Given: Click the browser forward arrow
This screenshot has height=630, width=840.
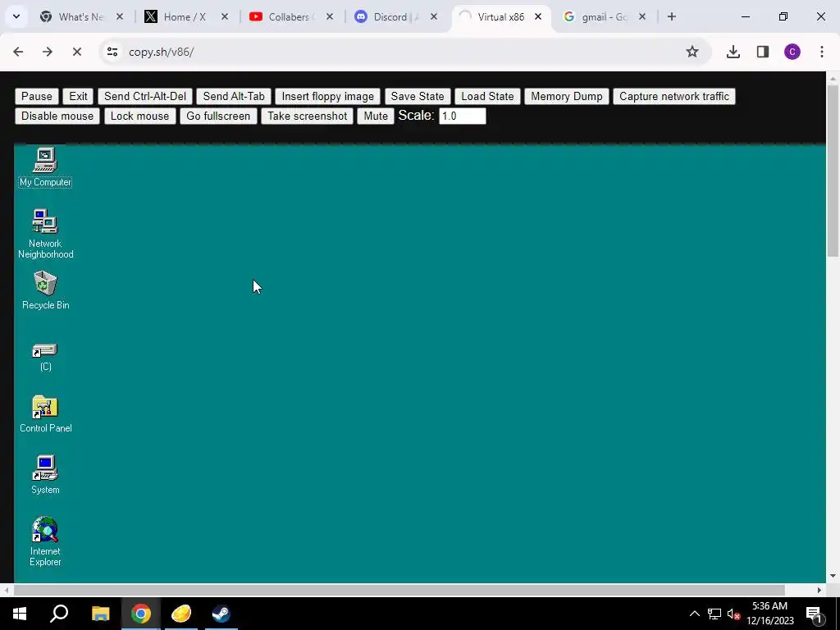Looking at the screenshot, I should tap(48, 52).
